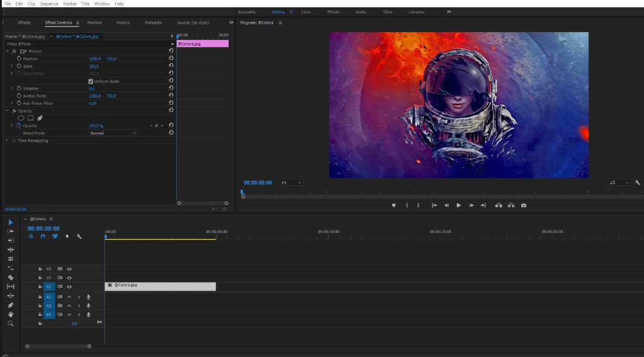
Task: Choose the Ripple Edit tool
Action: coord(10,240)
